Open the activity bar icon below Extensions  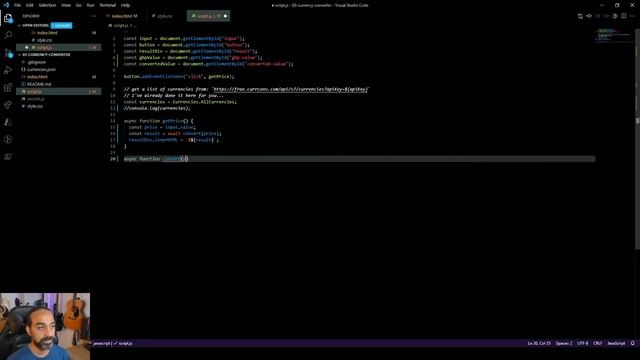(x=8, y=105)
